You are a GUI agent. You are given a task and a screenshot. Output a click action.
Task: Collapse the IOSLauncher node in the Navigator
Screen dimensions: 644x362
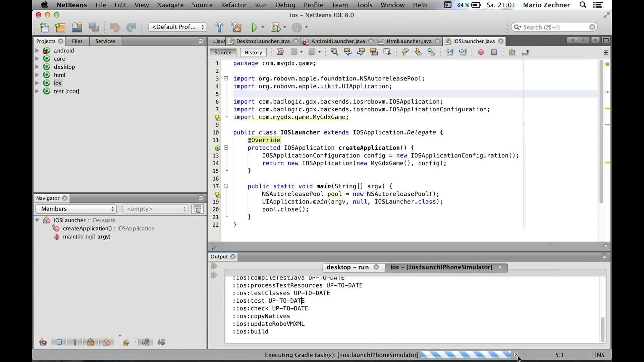pos(37,220)
